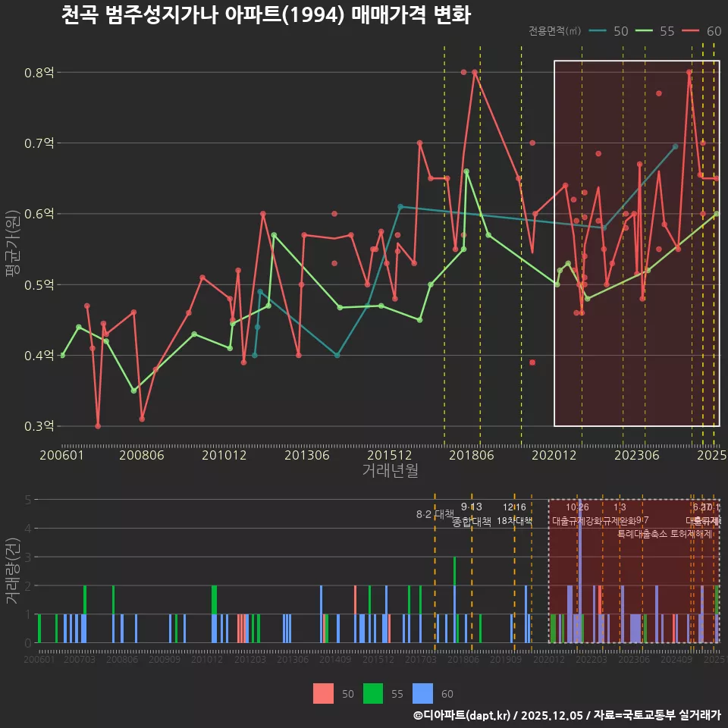Select the green 55 swatch in bottom legend

point(373,693)
